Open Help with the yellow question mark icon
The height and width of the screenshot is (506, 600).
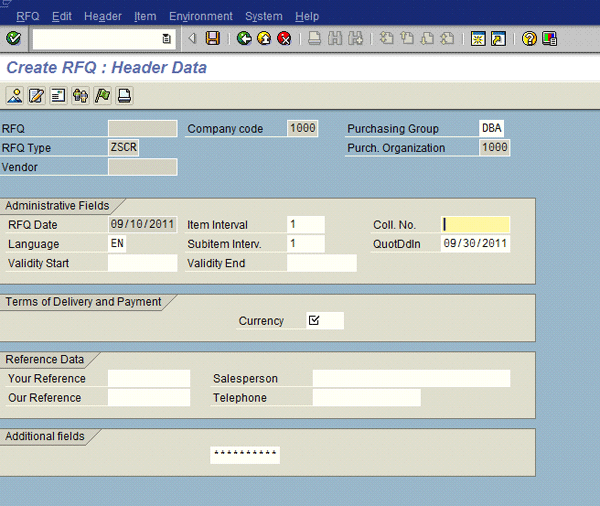pyautogui.click(x=529, y=39)
